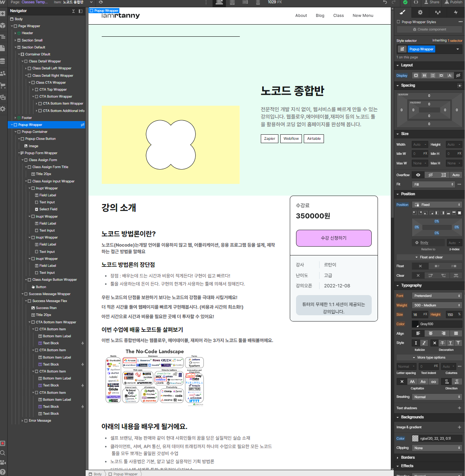Viewport: 465px width, 476px height.
Task: Apply underline text decoration
Action: coord(450,343)
